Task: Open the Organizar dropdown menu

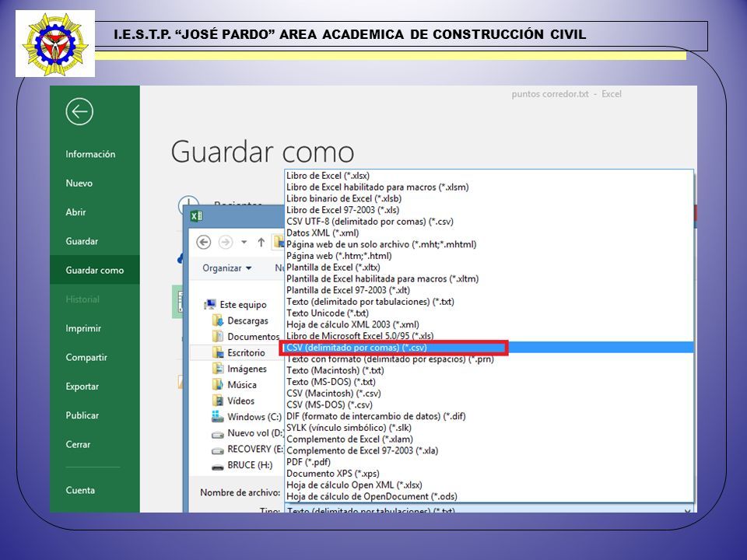Action: coord(226,268)
